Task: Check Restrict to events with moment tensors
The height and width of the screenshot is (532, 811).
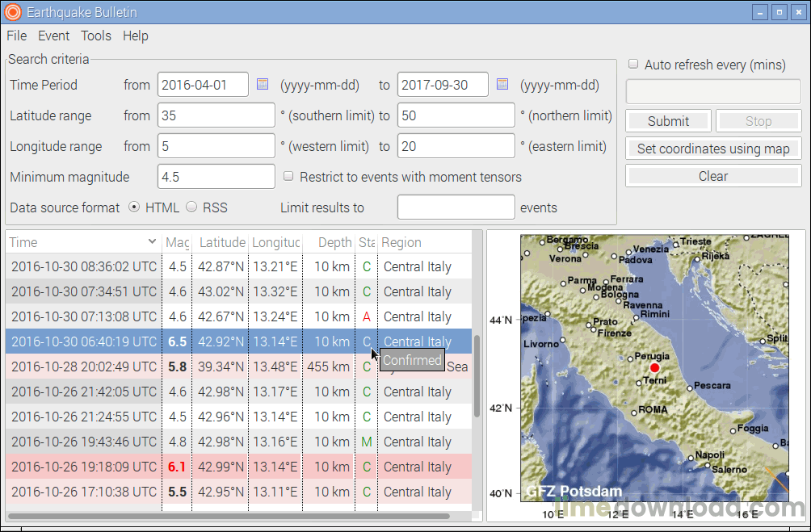Action: pyautogui.click(x=288, y=177)
